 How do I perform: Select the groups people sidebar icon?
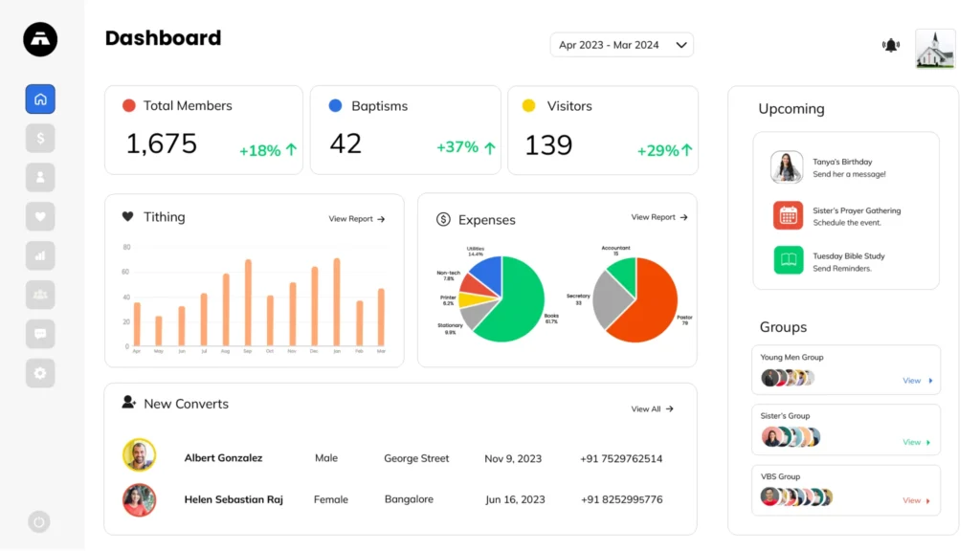click(40, 295)
